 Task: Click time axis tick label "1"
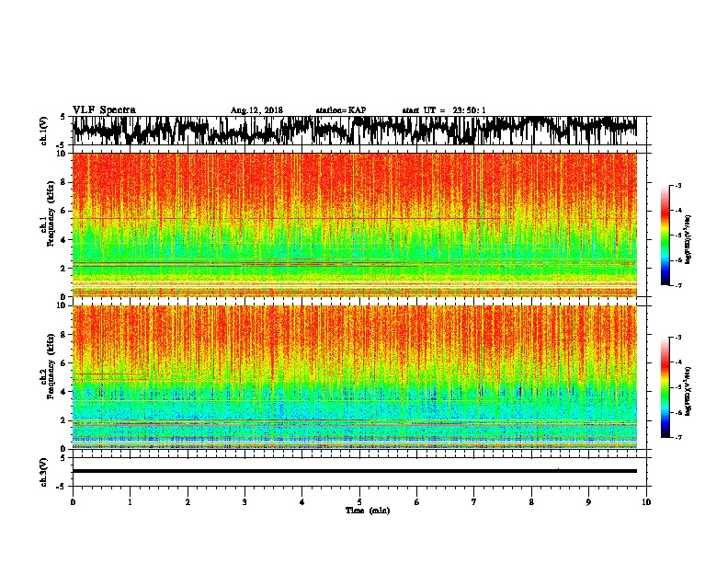pos(130,502)
